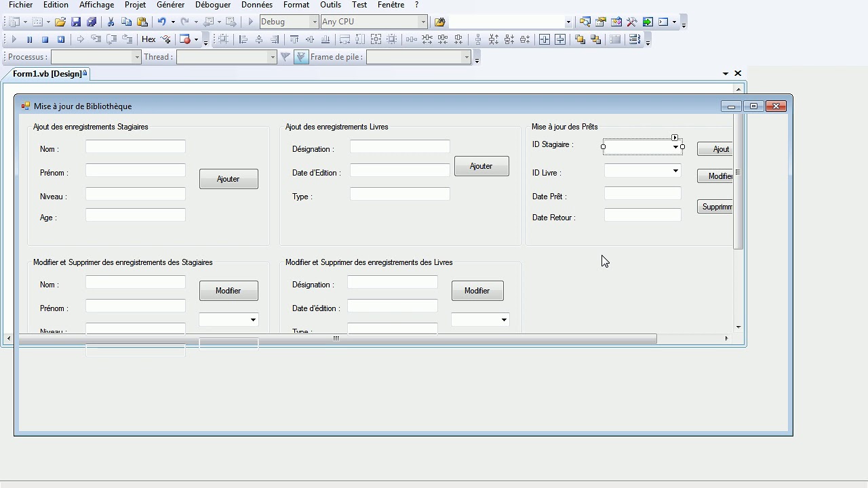Click the Center Horizontally icon
Screen dimensions: 868x488
pos(545,39)
